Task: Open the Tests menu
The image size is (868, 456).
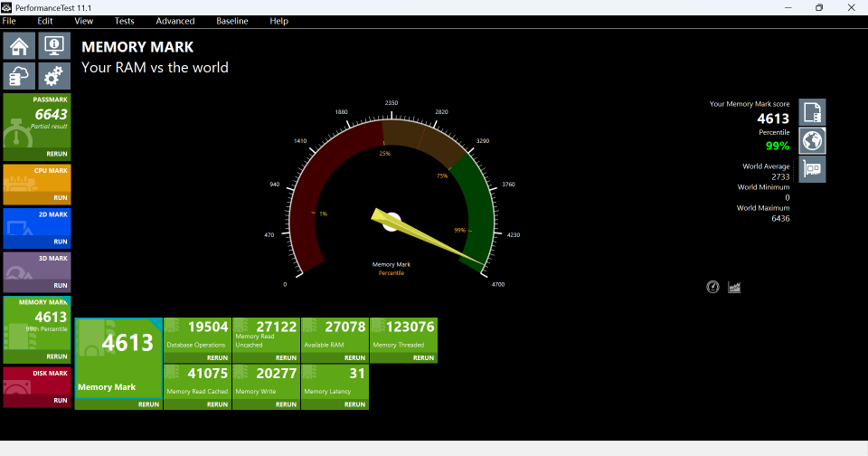Action: pos(124,21)
